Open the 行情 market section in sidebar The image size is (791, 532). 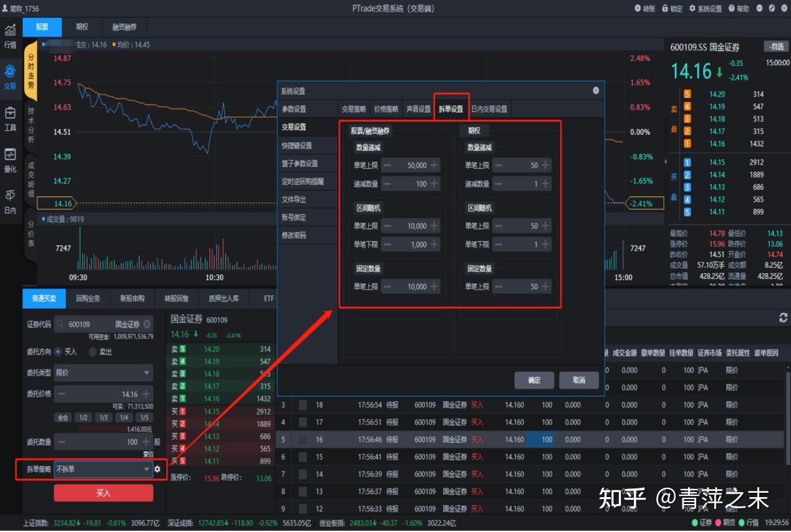[x=10, y=36]
